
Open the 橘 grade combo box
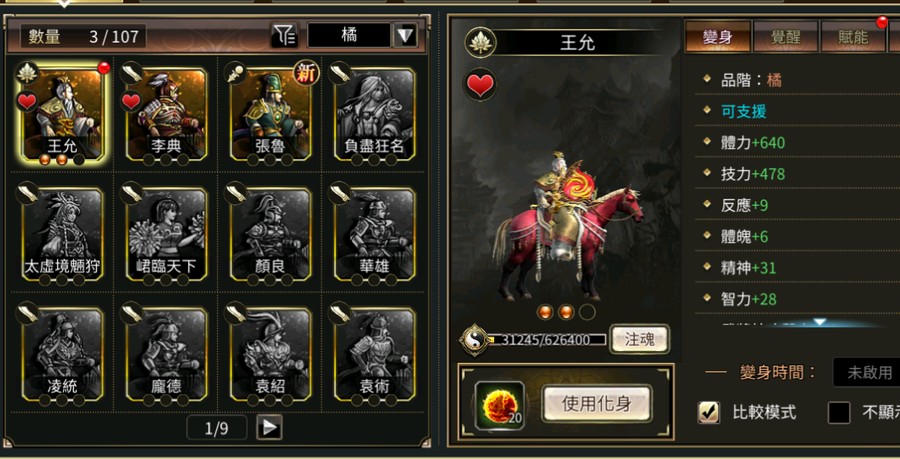pos(349,36)
